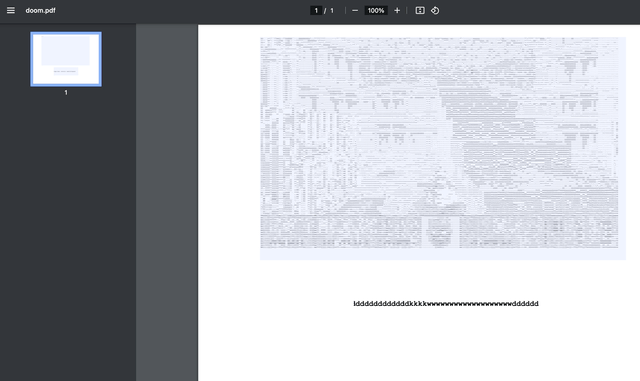Image resolution: width=640 pixels, height=381 pixels.
Task: Click the zoom in plus icon
Action: [397, 11]
